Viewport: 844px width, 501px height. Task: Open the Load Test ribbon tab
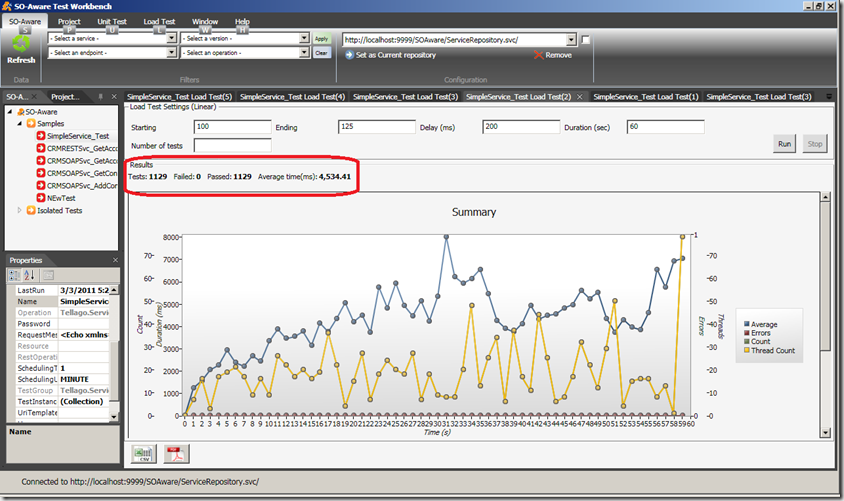[159, 22]
